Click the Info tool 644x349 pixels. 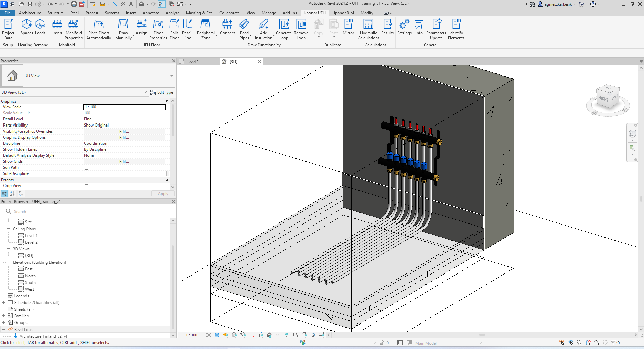419,27
